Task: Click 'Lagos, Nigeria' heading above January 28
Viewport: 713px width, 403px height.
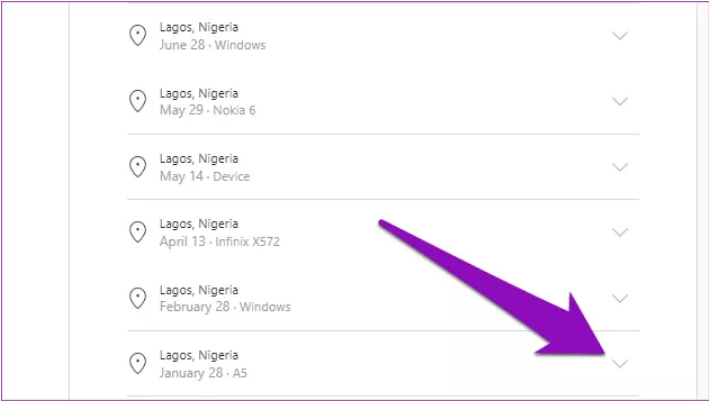Action: 199,355
